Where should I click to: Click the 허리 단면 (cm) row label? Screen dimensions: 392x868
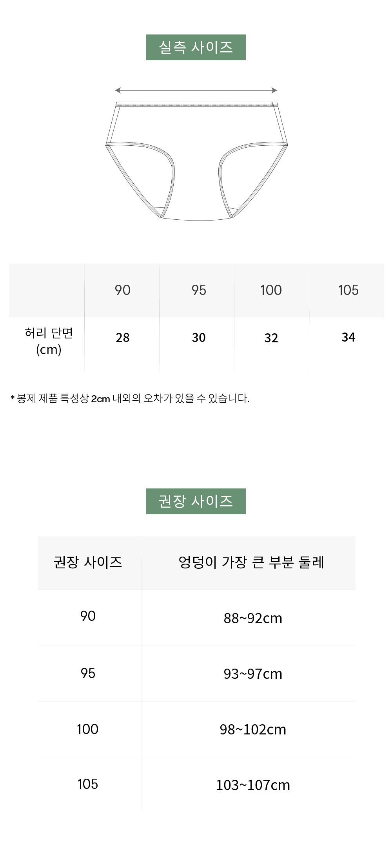pos(49,341)
